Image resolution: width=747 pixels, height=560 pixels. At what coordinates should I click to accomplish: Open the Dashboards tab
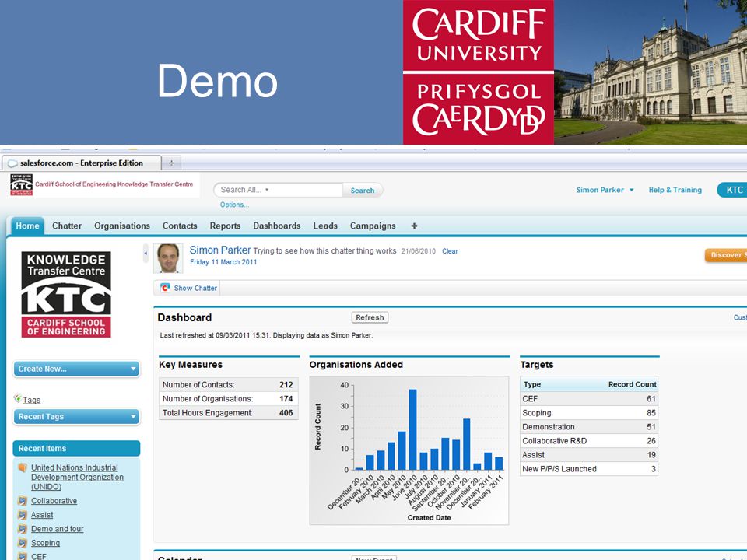(277, 226)
